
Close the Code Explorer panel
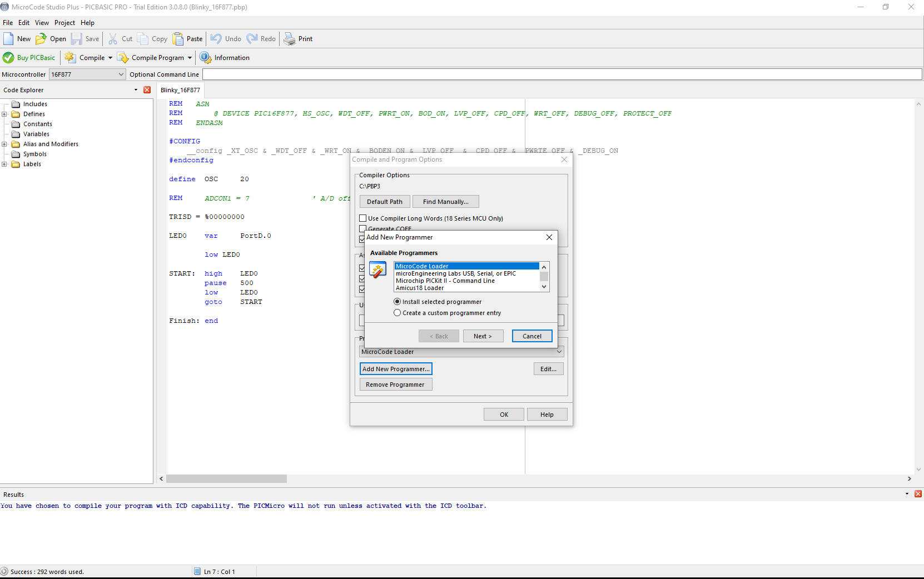pyautogui.click(x=147, y=90)
